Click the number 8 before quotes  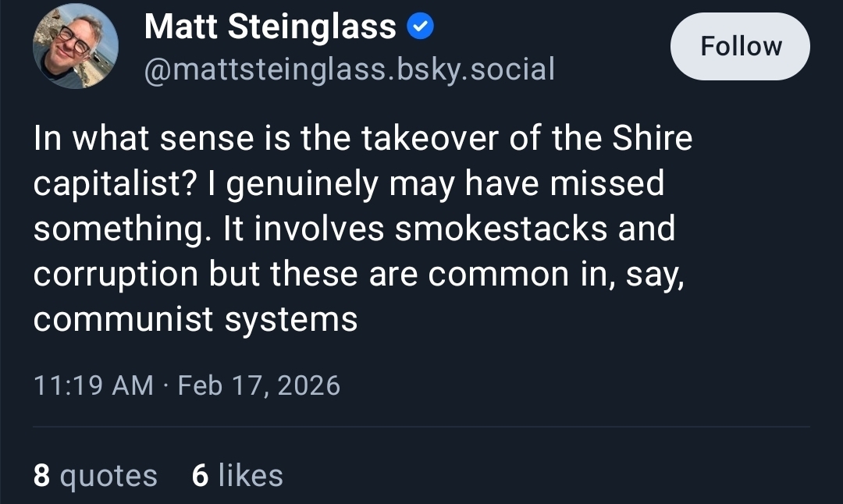41,475
